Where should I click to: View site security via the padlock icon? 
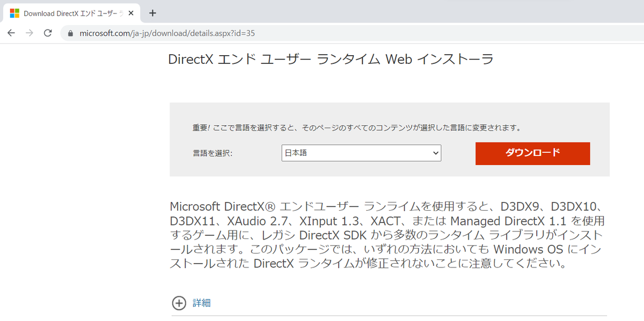tap(70, 33)
